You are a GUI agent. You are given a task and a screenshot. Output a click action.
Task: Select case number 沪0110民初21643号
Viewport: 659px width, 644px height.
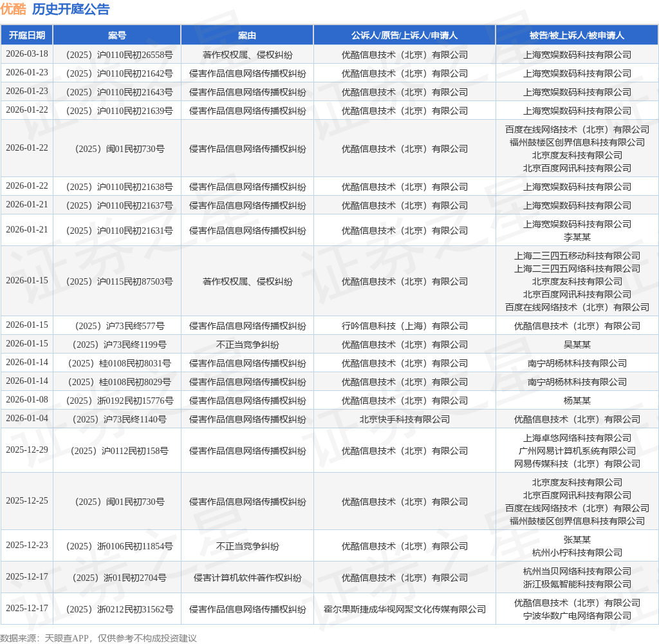(x=119, y=92)
